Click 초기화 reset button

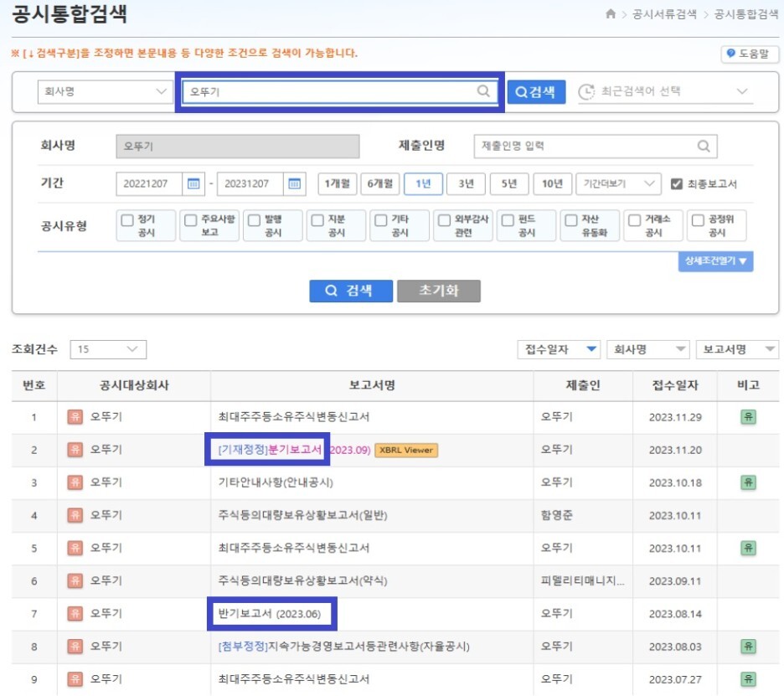(x=439, y=291)
